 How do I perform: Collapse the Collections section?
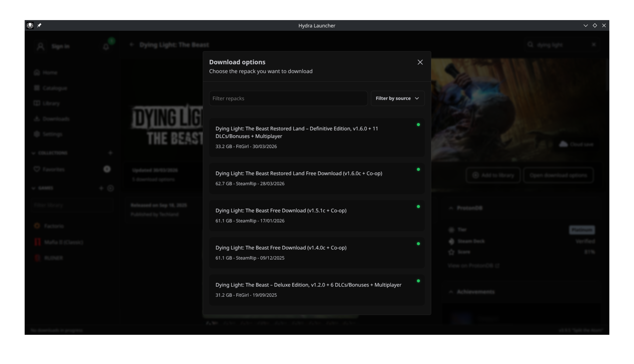coord(33,153)
